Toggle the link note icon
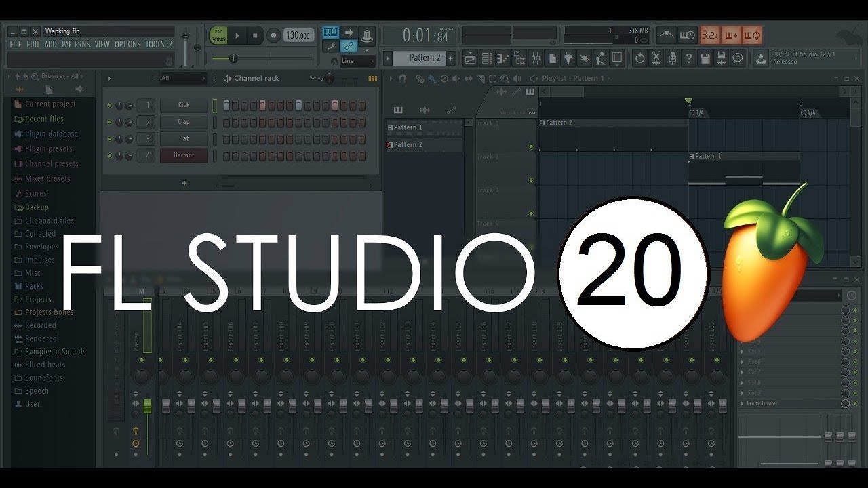Viewport: 868px width, 488px height. coord(330,46)
